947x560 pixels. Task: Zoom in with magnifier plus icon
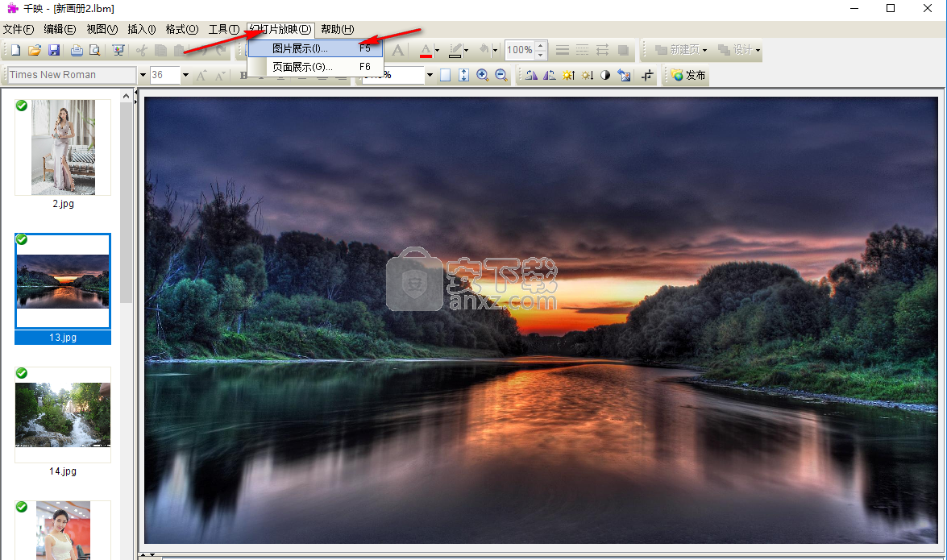tap(483, 75)
